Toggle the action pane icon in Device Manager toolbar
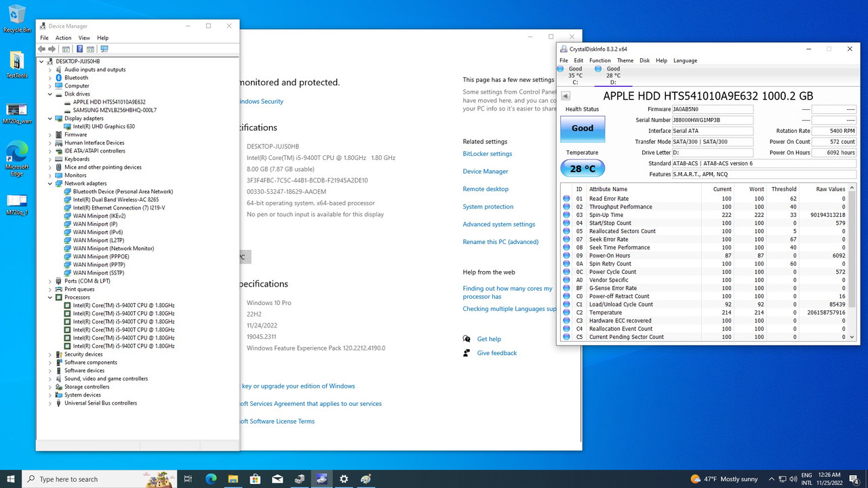 (x=90, y=49)
